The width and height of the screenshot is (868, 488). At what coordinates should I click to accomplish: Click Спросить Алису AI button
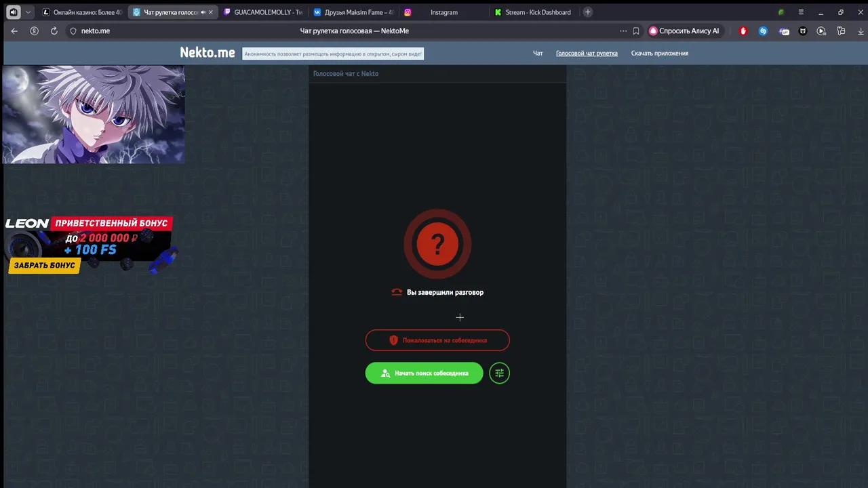[684, 31]
